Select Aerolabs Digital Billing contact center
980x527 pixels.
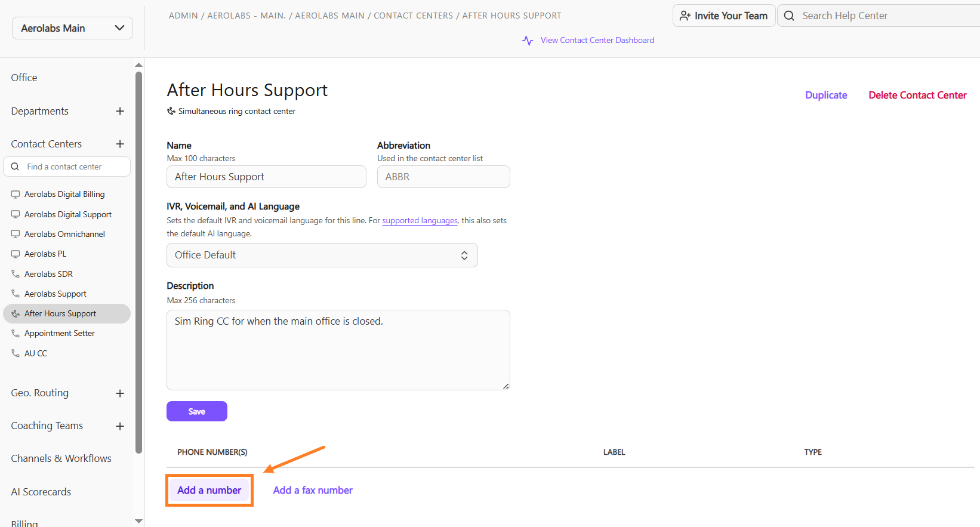click(x=64, y=194)
